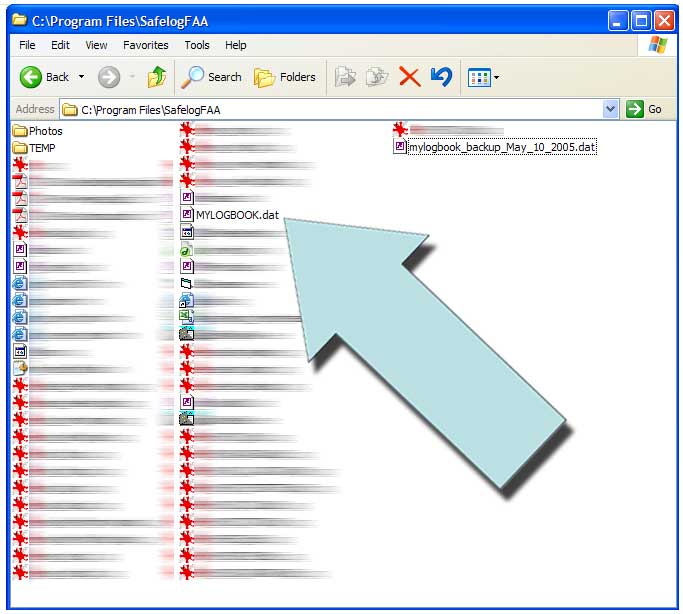Minimize the SafelogFAA Explorer window

coord(618,20)
